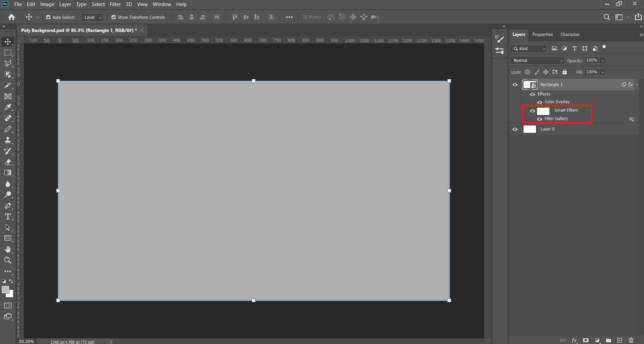Select the Eraser tool
Image resolution: width=644 pixels, height=344 pixels.
[8, 162]
